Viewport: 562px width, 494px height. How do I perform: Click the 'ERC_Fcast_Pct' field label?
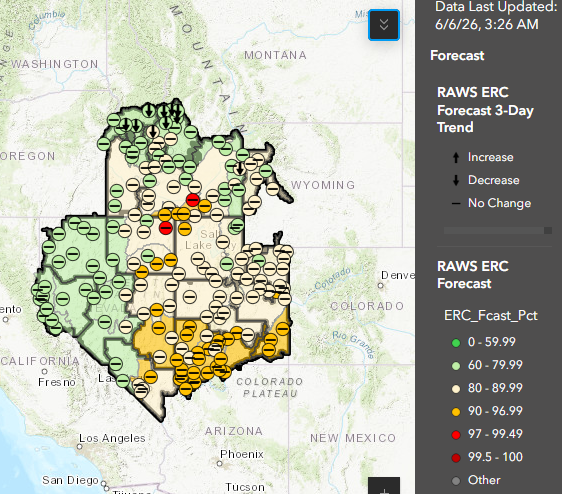[x=491, y=315]
